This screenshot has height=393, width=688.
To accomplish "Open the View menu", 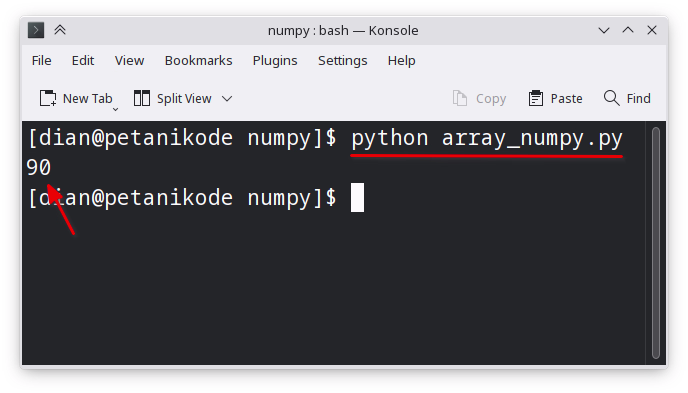I will click(129, 61).
